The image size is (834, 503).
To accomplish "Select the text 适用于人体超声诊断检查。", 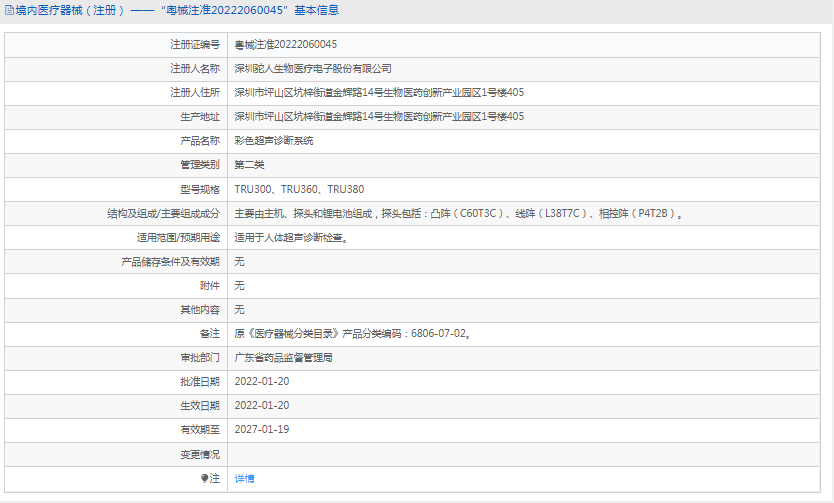I will point(291,238).
